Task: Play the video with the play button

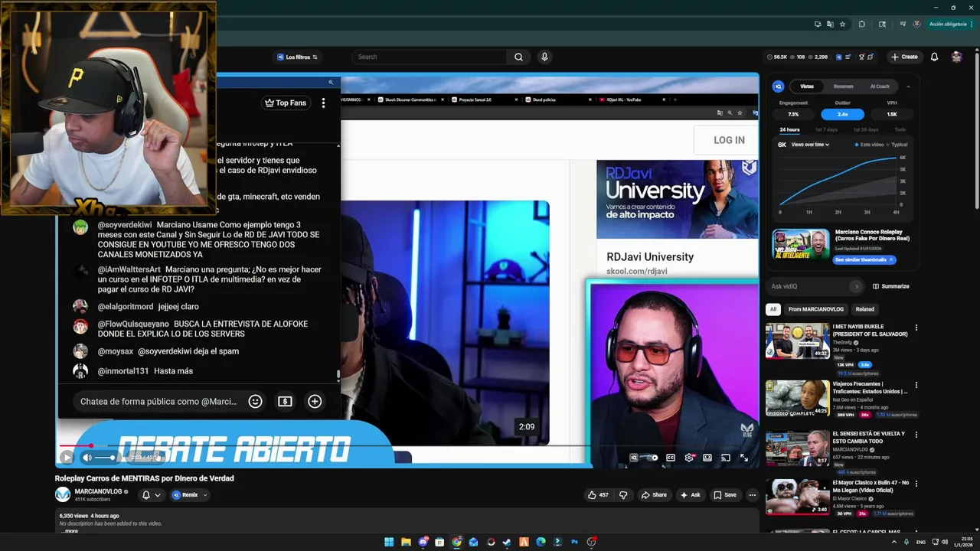Action: coord(67,458)
